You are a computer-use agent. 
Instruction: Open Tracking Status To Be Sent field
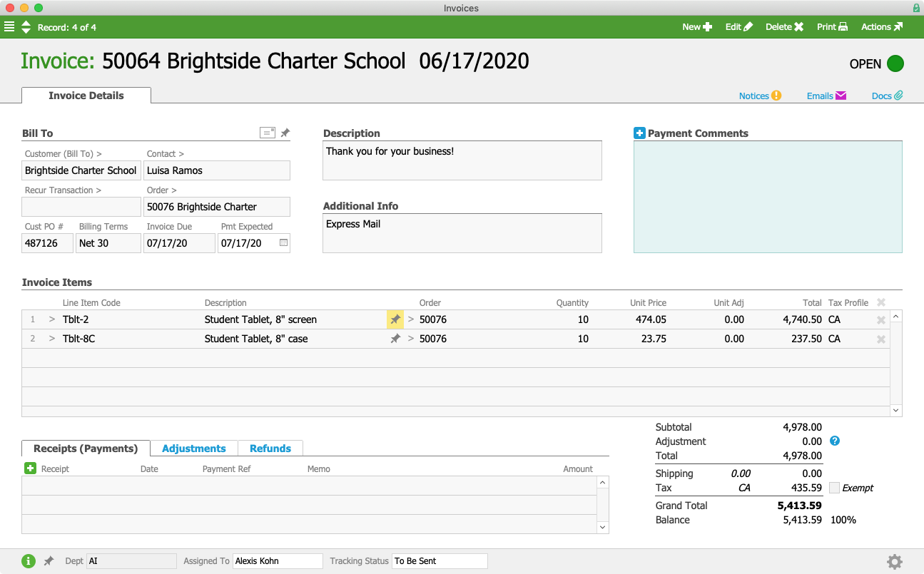coord(440,561)
